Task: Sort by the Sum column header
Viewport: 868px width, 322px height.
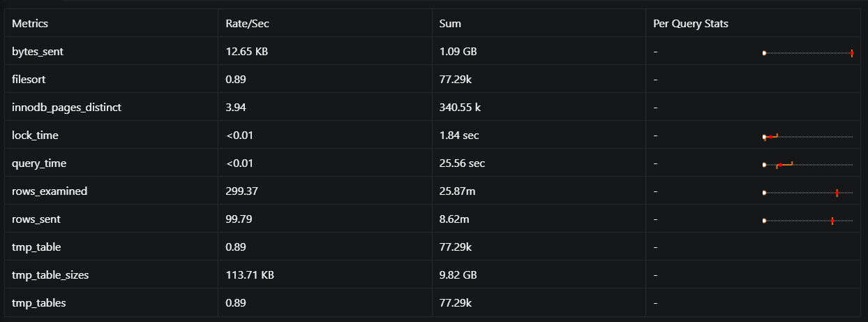Action: [x=450, y=24]
